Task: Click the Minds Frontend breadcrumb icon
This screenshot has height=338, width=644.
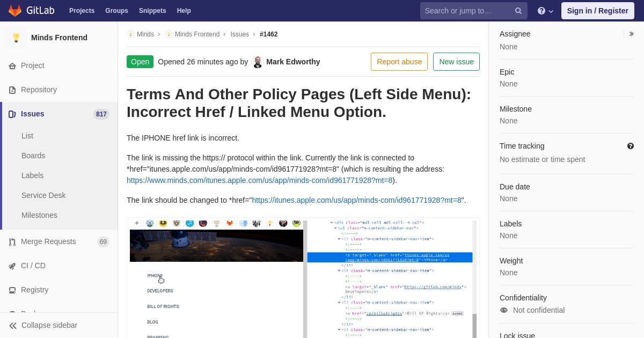Action: pyautogui.click(x=169, y=34)
